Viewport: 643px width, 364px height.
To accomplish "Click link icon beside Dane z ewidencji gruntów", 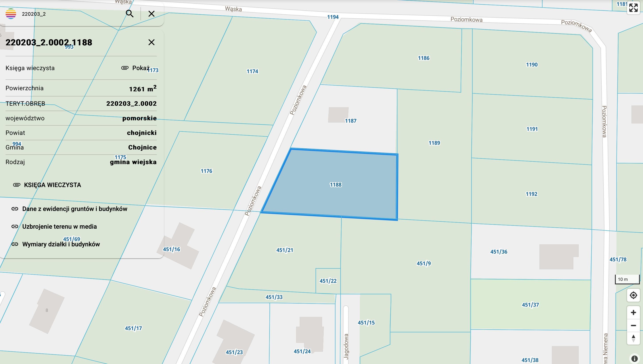I will pyautogui.click(x=15, y=209).
